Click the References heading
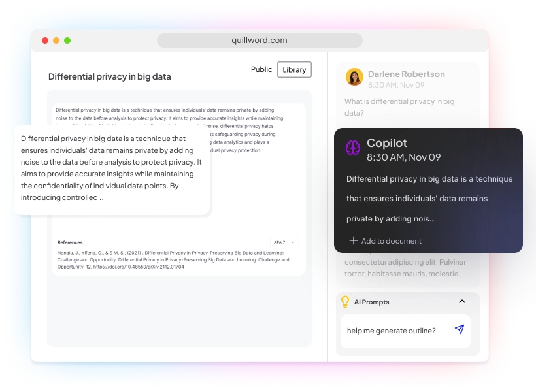536x392 pixels. pyautogui.click(x=70, y=242)
